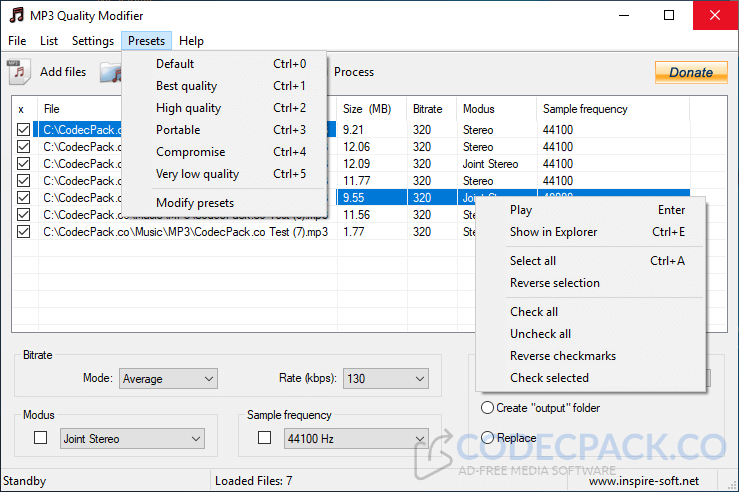Uncheck the Test (7).mp3 file checkbox

[24, 231]
